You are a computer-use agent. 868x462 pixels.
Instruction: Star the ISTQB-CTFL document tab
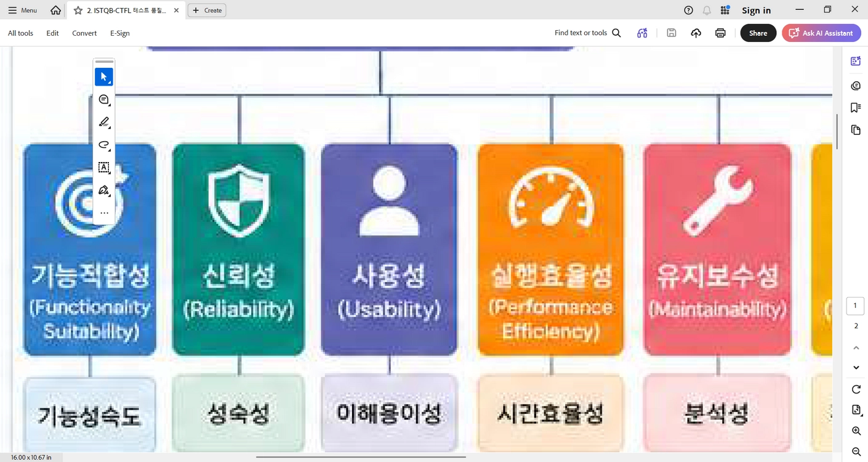78,10
